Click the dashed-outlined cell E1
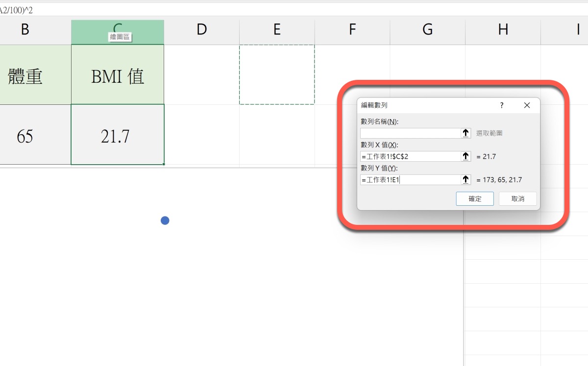The width and height of the screenshot is (588, 366). (277, 74)
